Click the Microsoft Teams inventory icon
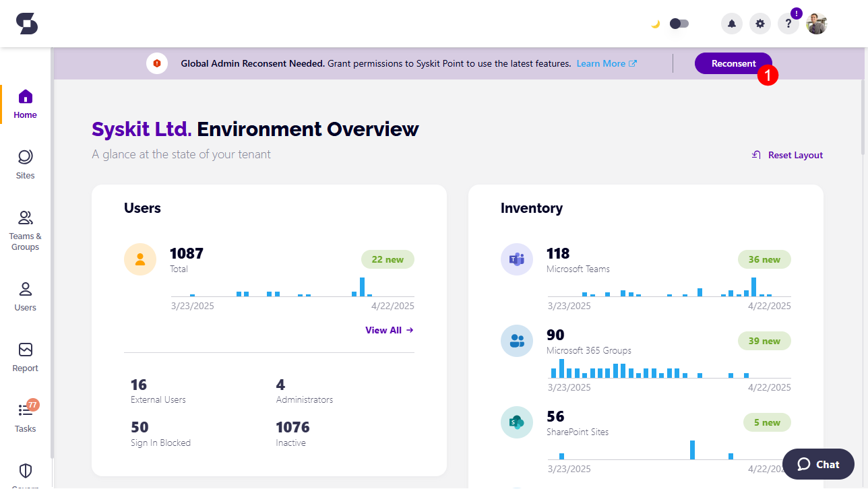Image resolution: width=868 pixels, height=489 pixels. click(x=516, y=259)
